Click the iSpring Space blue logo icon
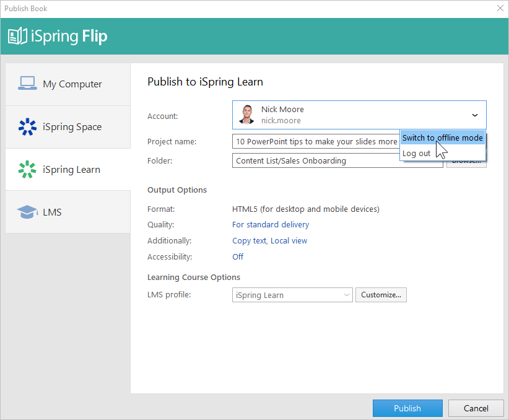 [x=27, y=127]
